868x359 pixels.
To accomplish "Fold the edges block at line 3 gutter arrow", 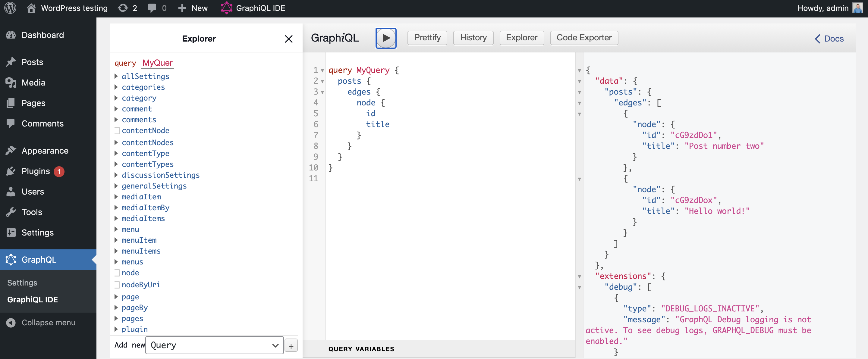I will click(322, 92).
